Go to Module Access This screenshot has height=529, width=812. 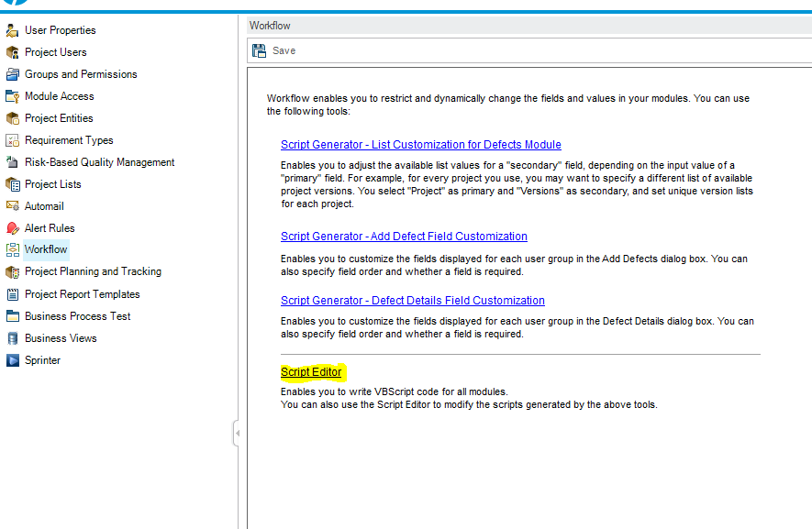(x=59, y=96)
